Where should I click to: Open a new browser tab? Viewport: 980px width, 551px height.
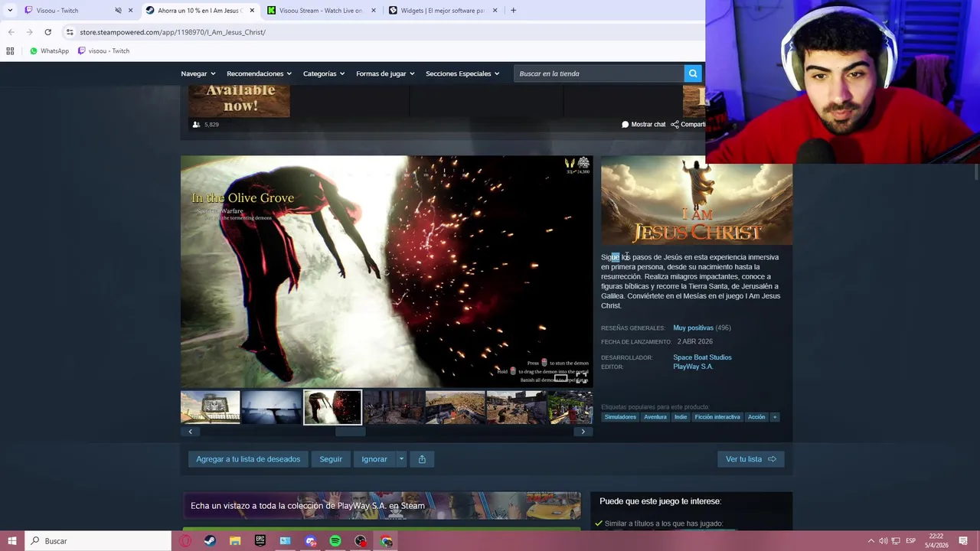(x=513, y=11)
